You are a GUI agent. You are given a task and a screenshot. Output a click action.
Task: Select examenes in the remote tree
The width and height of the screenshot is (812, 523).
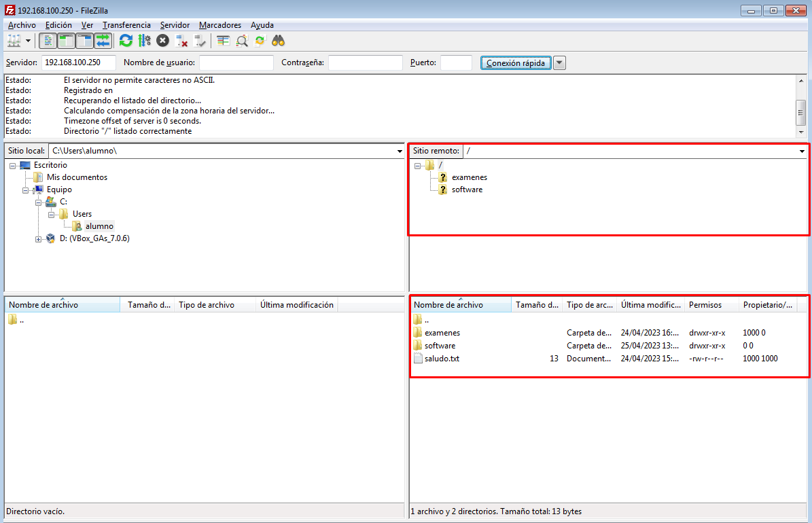coord(469,177)
